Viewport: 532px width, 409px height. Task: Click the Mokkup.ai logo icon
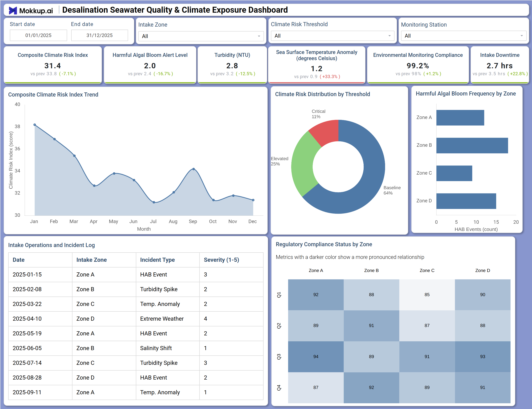13,10
